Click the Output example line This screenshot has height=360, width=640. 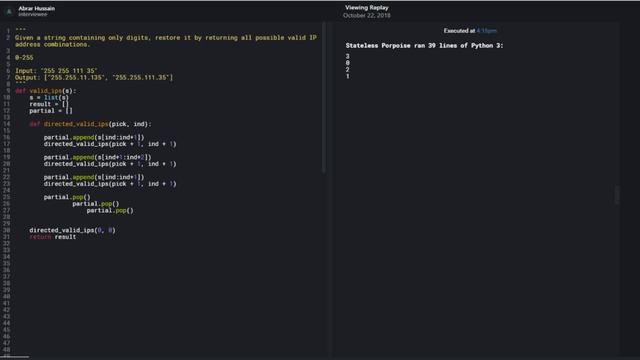point(94,78)
